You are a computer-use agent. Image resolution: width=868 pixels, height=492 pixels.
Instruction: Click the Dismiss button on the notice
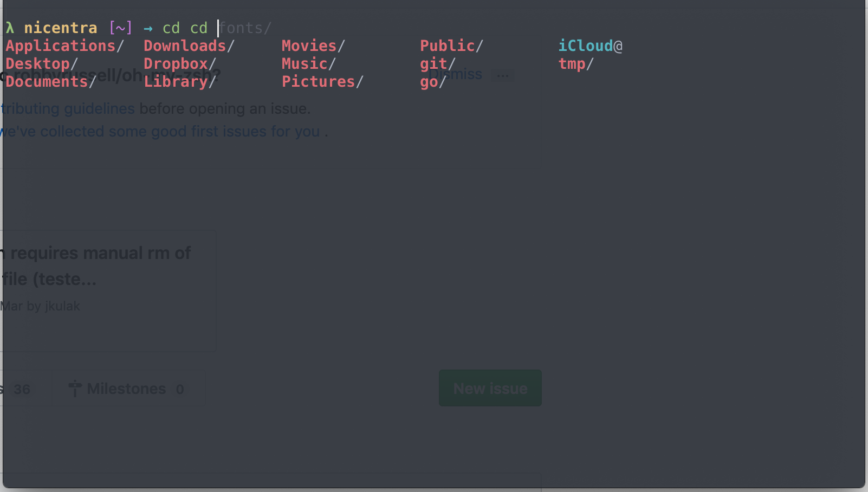[457, 74]
